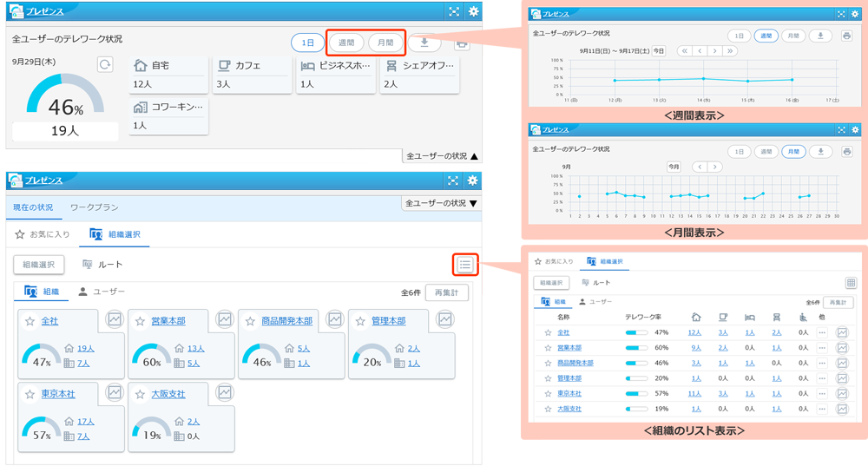Click the refresh icon beside 9月29日
Viewport: 868px width, 466px height.
(x=105, y=65)
